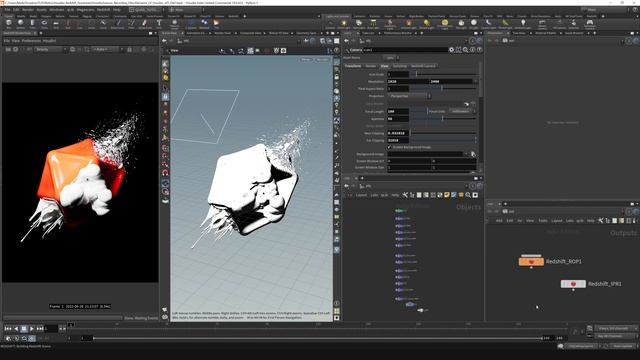Select the Box shelf tool
The image size is (640, 360).
point(9,24)
